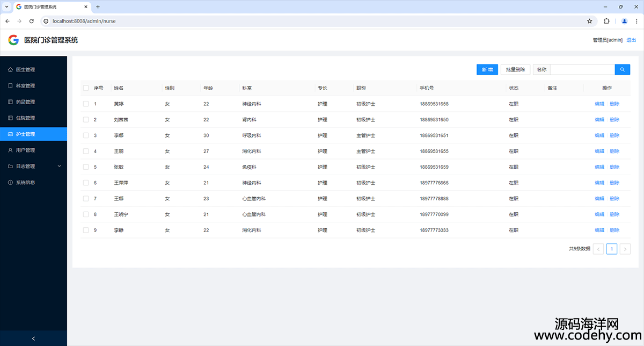The image size is (644, 346).
Task: Open the tab search dropdown arrow
Action: (x=6, y=6)
